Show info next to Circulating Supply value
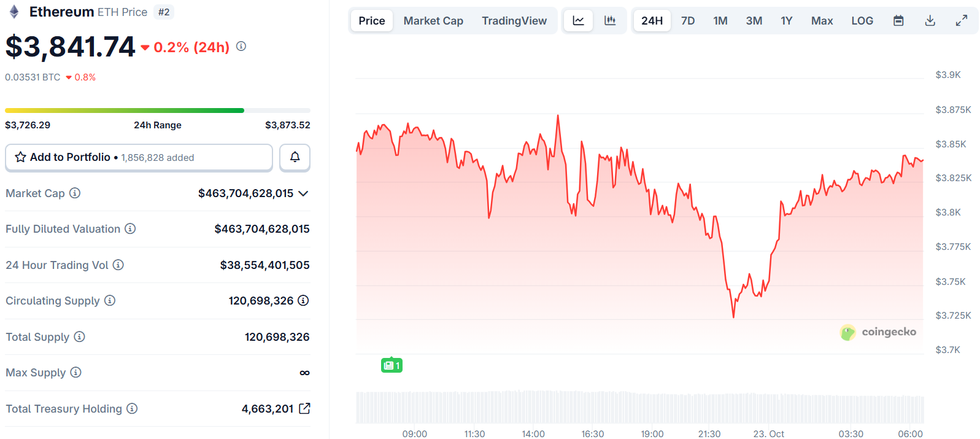Viewport: 980px width, 439px height. pos(303,301)
